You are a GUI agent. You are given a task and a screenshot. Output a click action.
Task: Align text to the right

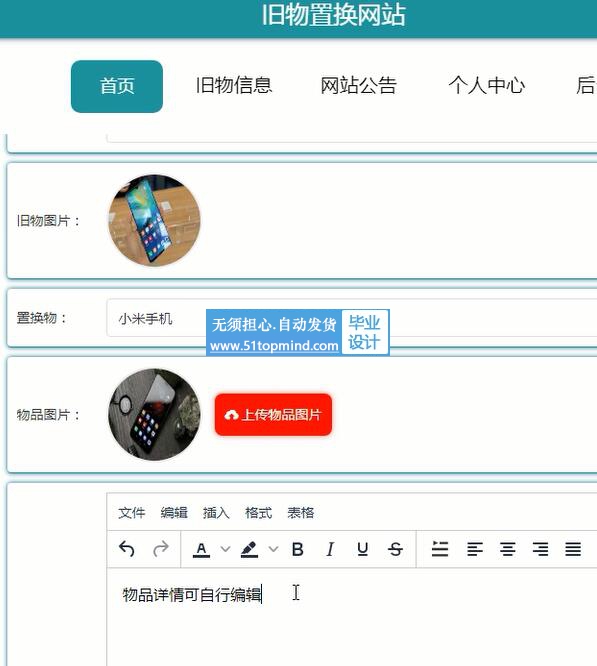click(x=540, y=549)
